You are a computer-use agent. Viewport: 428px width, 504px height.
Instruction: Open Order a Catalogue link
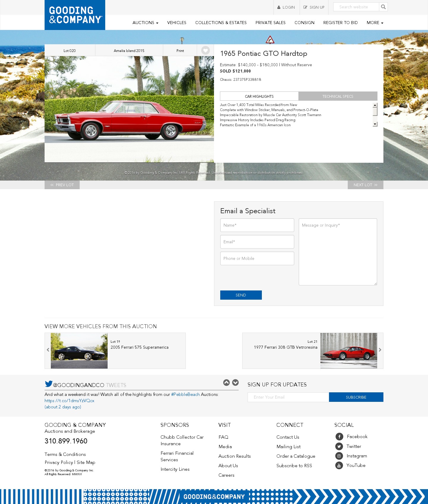click(x=296, y=456)
